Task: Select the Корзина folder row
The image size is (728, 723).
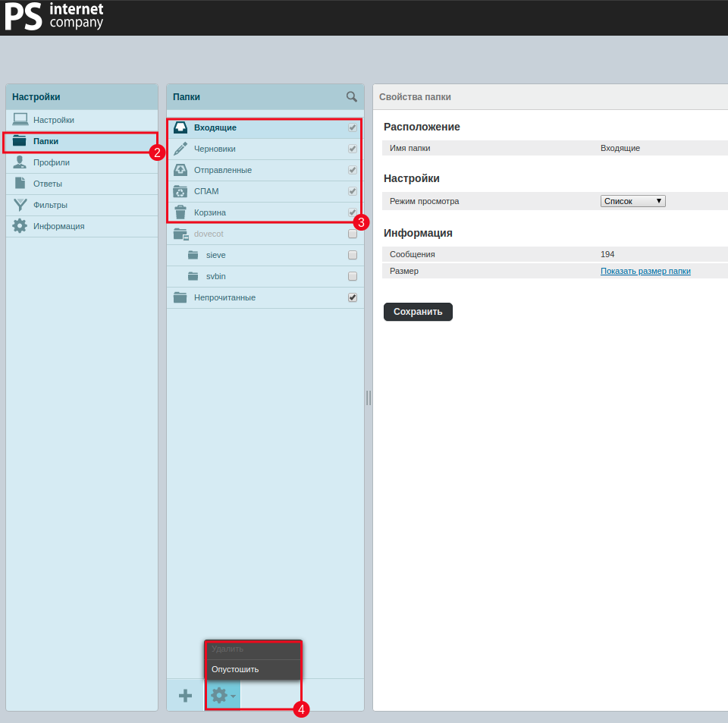Action: point(265,212)
